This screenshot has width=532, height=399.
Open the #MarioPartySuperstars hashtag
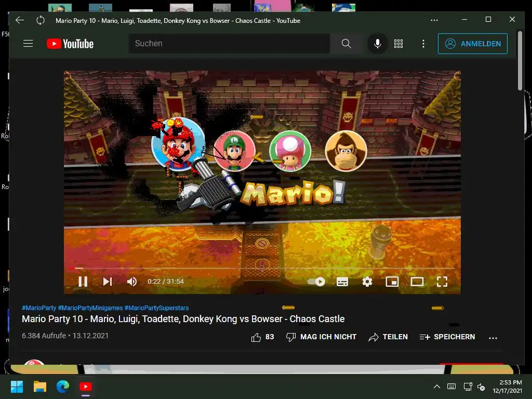click(156, 308)
